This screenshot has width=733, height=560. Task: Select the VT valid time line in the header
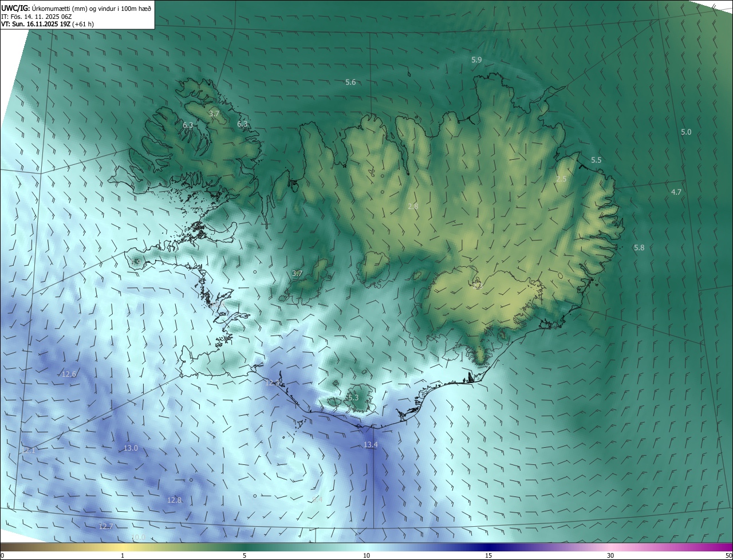pos(47,24)
